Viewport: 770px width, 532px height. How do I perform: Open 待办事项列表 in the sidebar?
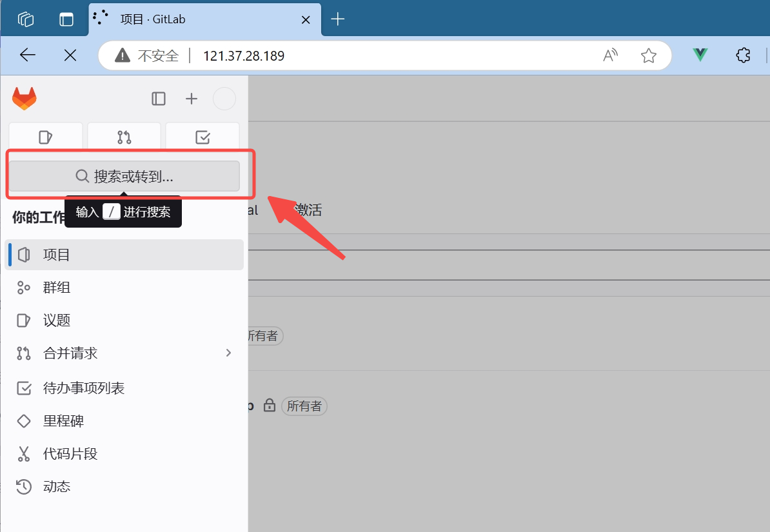pos(124,388)
